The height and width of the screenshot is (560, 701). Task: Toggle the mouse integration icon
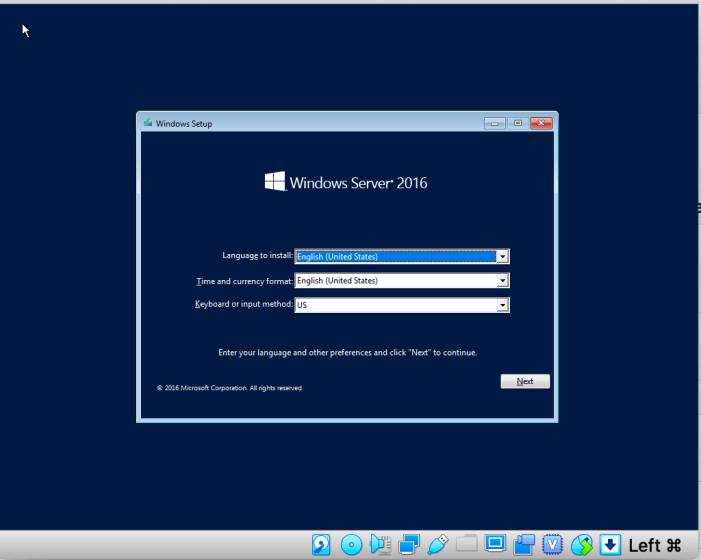[582, 545]
